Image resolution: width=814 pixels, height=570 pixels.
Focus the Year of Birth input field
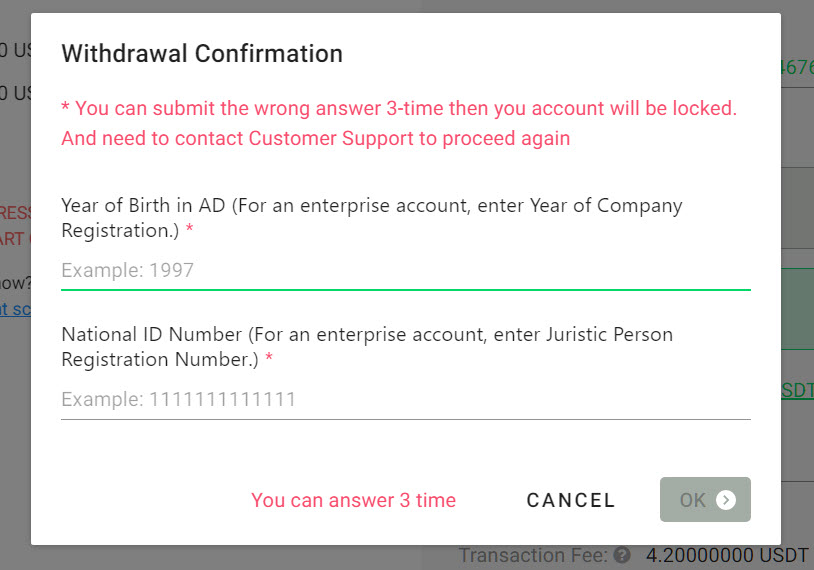pyautogui.click(x=405, y=270)
